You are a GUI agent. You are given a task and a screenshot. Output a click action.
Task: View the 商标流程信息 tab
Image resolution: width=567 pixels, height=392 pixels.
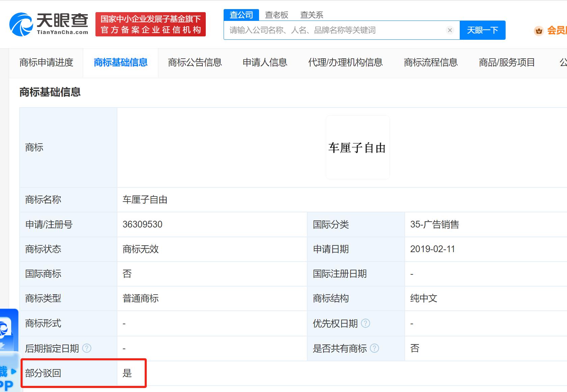430,63
